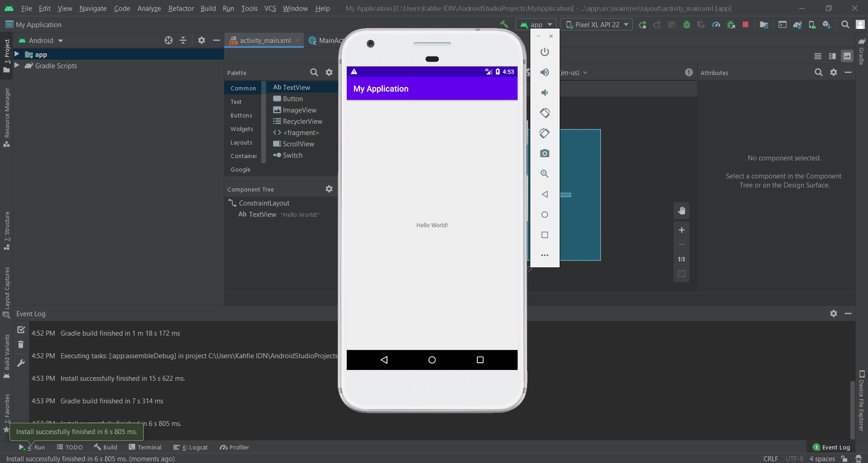Open SDK Manager from the toolbar
Screen dimensions: 868x463
point(827,24)
